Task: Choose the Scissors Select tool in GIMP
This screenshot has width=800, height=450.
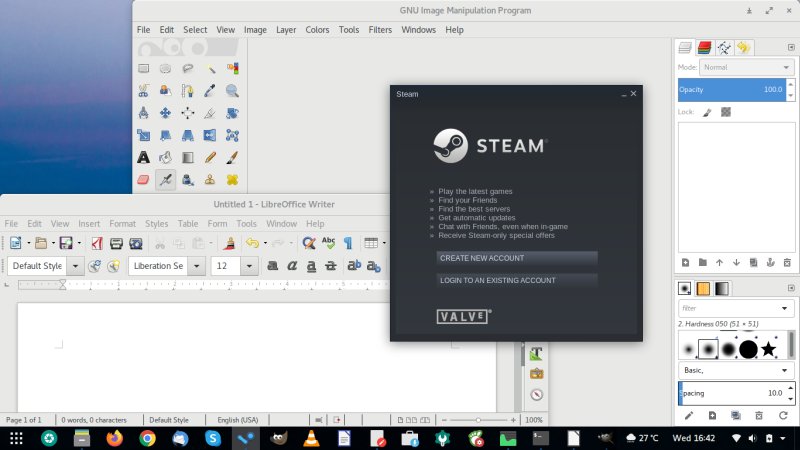Action: [143, 91]
